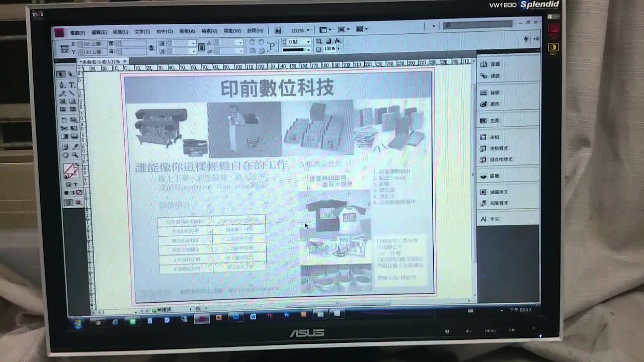Open the 視窗(W) menu
Viewport: 644px width, 362px height.
(x=232, y=31)
